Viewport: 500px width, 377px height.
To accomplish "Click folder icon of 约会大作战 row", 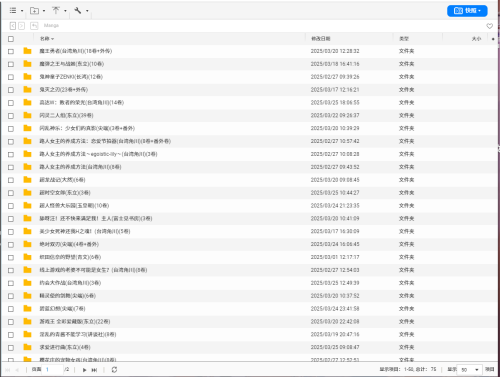I will [27, 283].
